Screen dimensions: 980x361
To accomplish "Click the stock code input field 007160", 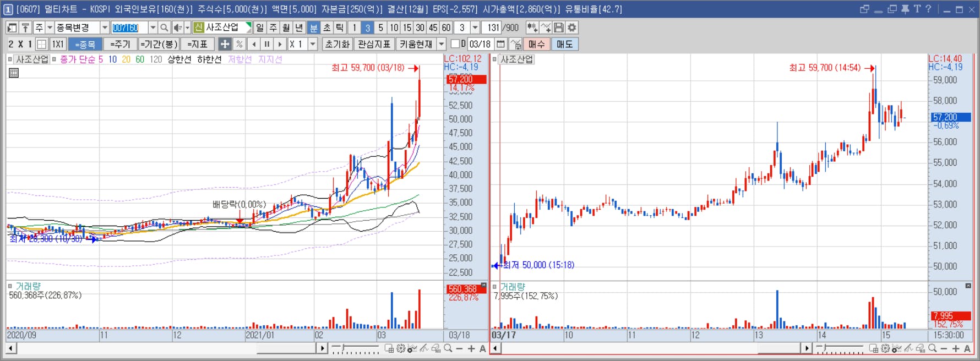I will (x=129, y=28).
